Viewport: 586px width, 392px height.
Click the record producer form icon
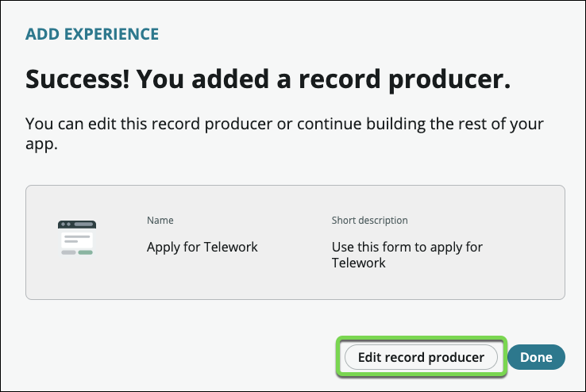77,238
